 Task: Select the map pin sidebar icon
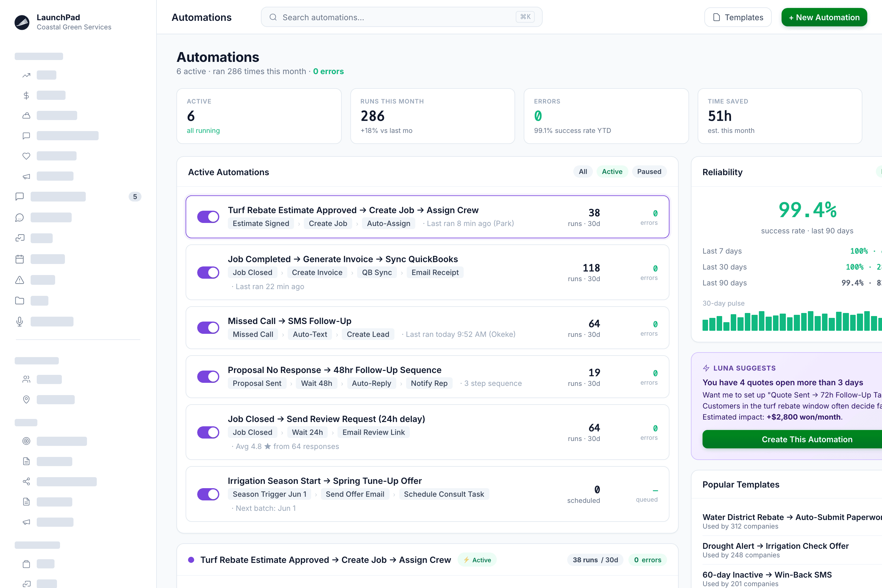click(26, 400)
